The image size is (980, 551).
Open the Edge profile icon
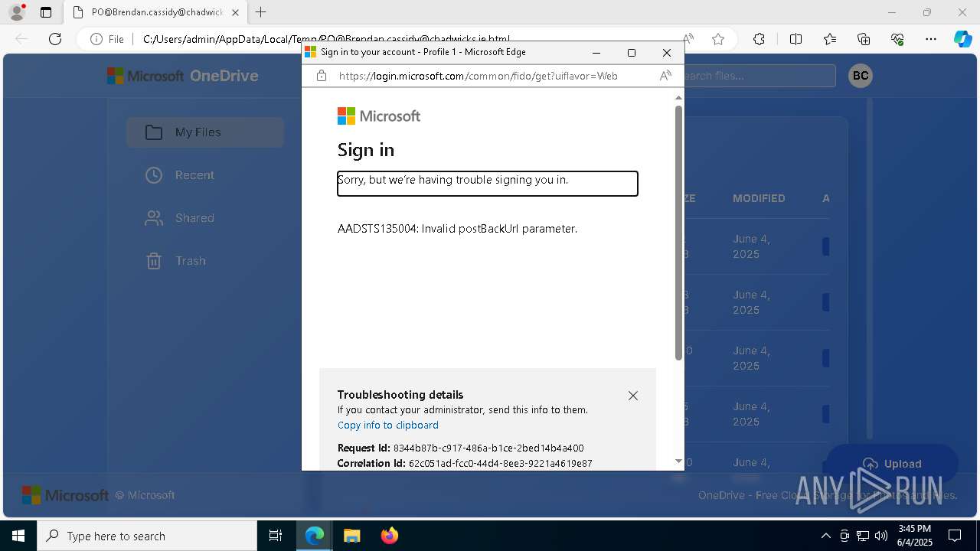click(17, 12)
